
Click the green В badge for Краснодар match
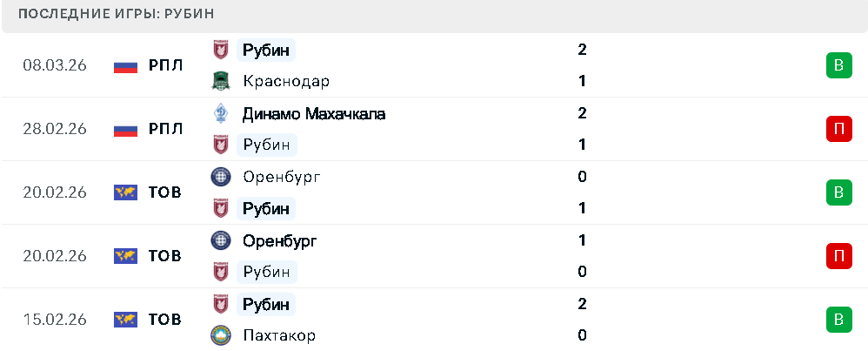tap(838, 65)
